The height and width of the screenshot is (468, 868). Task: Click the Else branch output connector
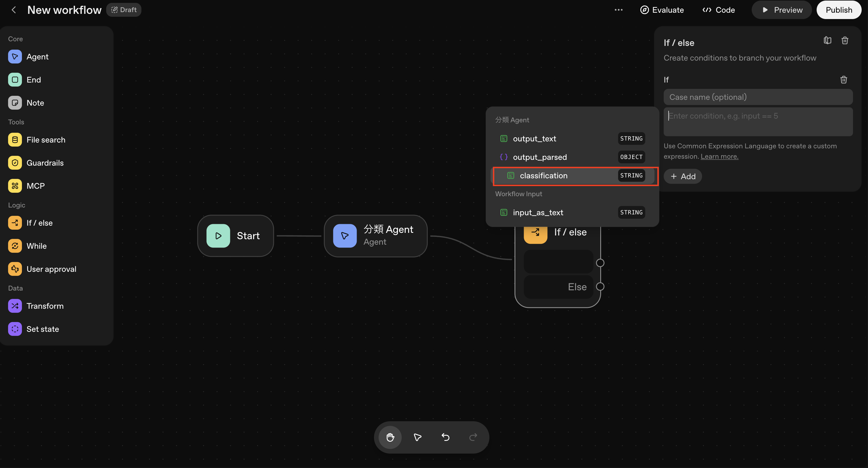[600, 287]
